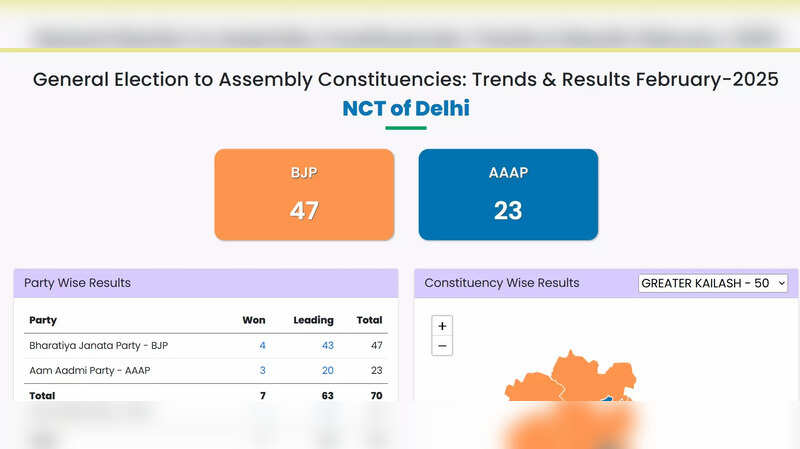Zoom in on the constituency map
800x449 pixels.
pos(443,325)
